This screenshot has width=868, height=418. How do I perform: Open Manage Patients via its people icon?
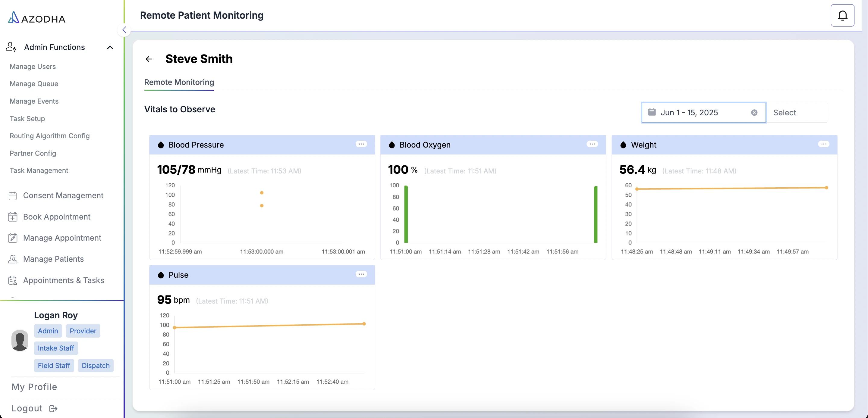[12, 259]
